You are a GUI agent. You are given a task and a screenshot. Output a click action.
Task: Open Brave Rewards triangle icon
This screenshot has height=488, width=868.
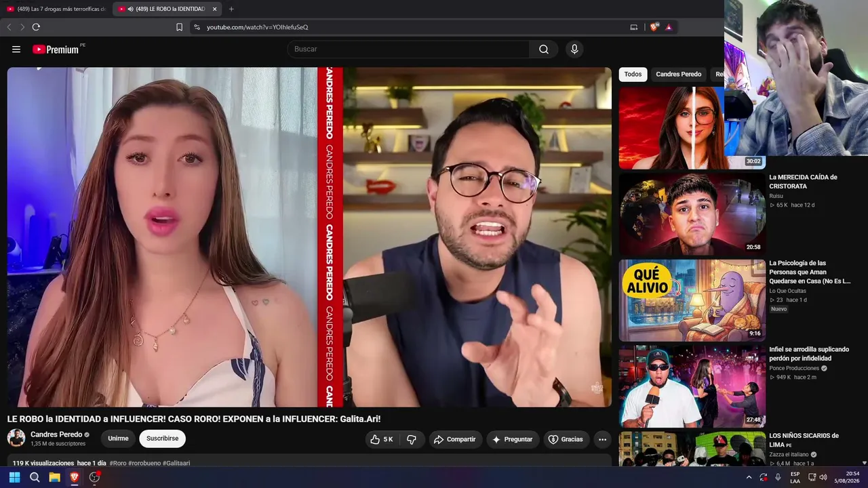669,27
